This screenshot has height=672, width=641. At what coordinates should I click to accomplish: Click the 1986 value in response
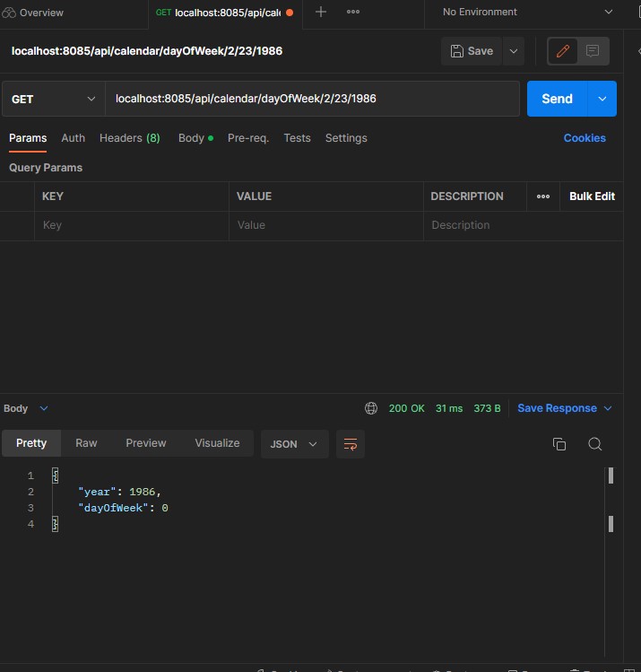pos(143,492)
